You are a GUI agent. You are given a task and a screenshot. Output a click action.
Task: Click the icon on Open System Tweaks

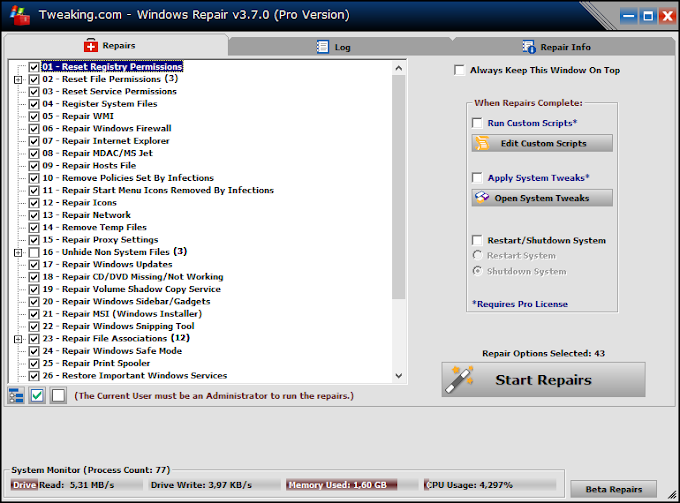(x=482, y=198)
